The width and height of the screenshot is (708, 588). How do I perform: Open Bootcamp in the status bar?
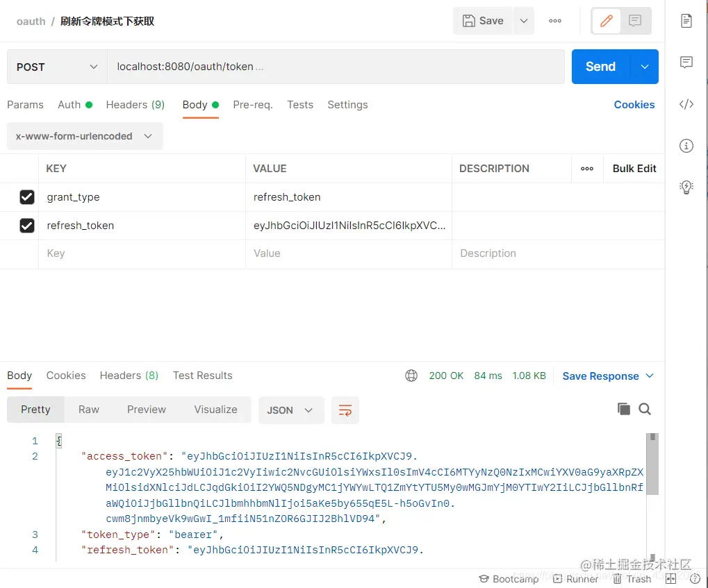tap(509, 578)
